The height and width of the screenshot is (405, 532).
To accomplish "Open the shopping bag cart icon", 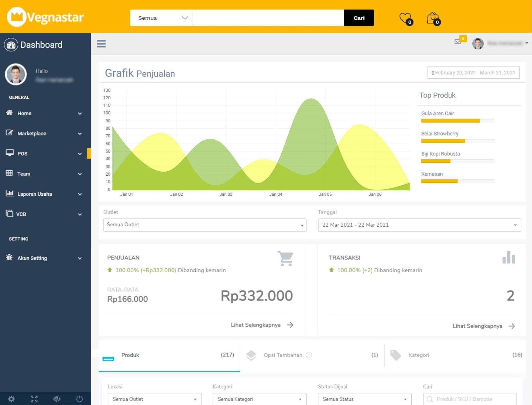I will pyautogui.click(x=433, y=18).
